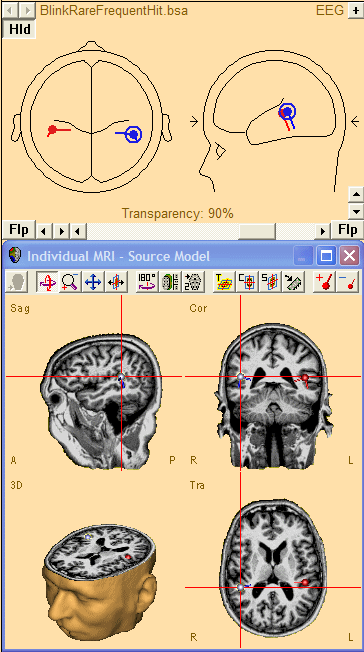Select the rotate view tool in MRI toolbar
The width and height of the screenshot is (364, 652).
pyautogui.click(x=47, y=282)
